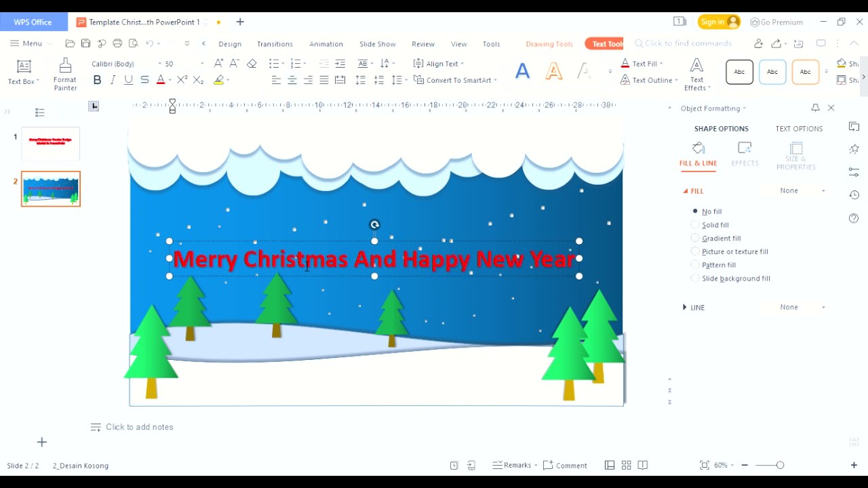Apply subscript formatting
Screen dimensions: 868x488
[198, 80]
